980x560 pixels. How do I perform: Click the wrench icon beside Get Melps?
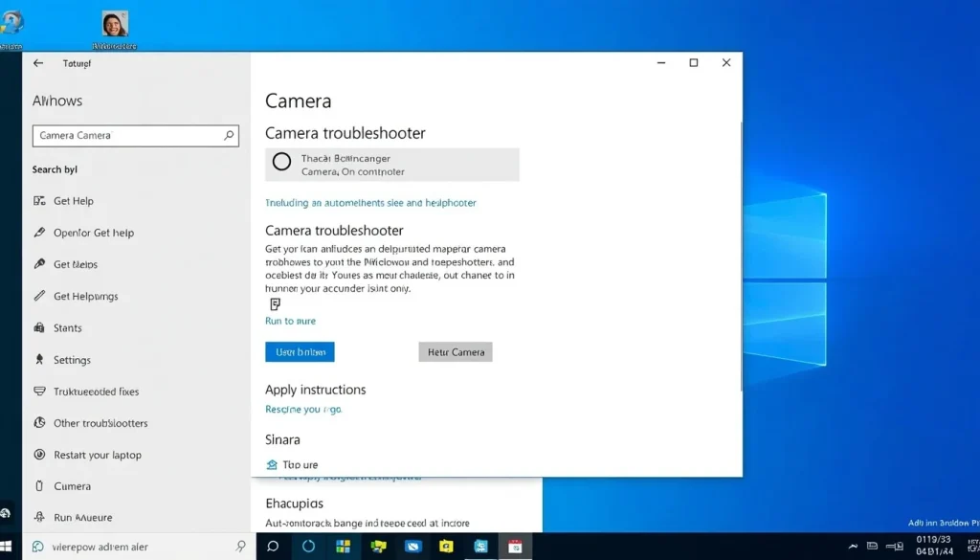pyautogui.click(x=39, y=264)
